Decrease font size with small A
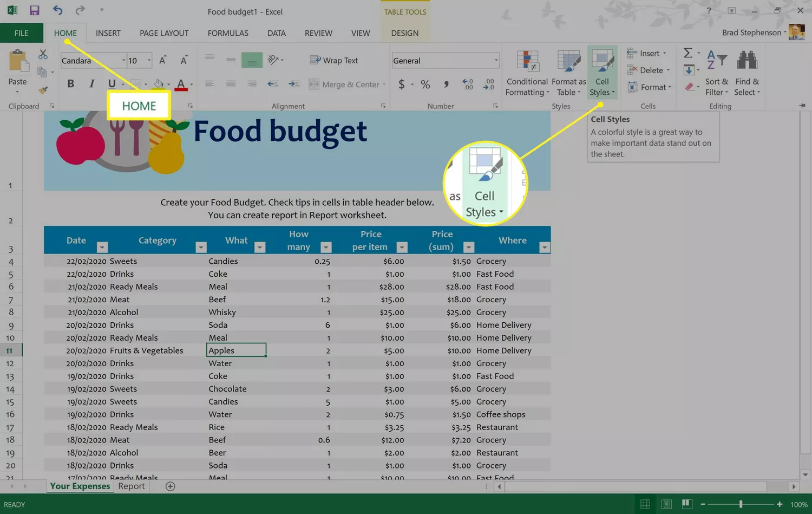Viewport: 812px width, 514px height. [184, 60]
